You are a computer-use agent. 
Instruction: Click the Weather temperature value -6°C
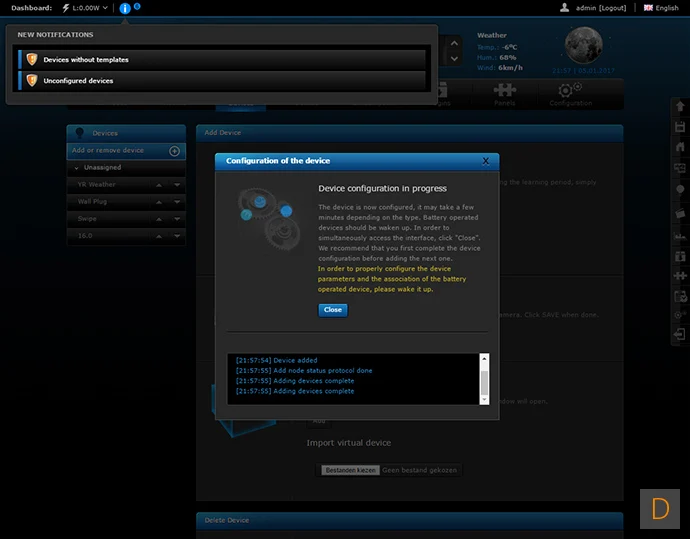(508, 47)
